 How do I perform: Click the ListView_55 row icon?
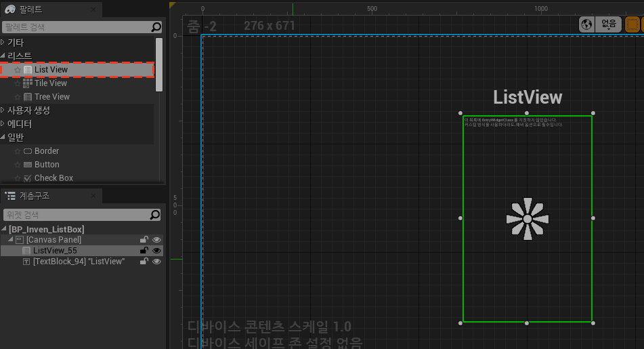click(26, 251)
